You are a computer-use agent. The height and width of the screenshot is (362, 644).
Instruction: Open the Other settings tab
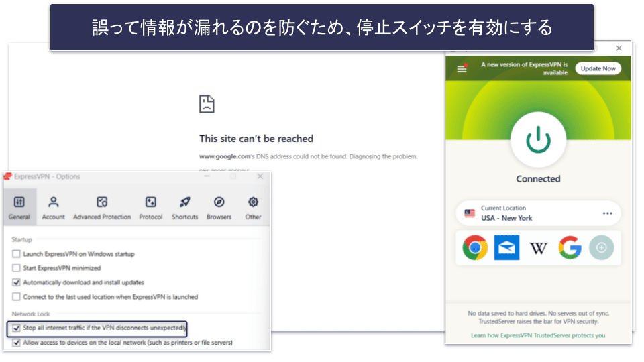pos(253,207)
